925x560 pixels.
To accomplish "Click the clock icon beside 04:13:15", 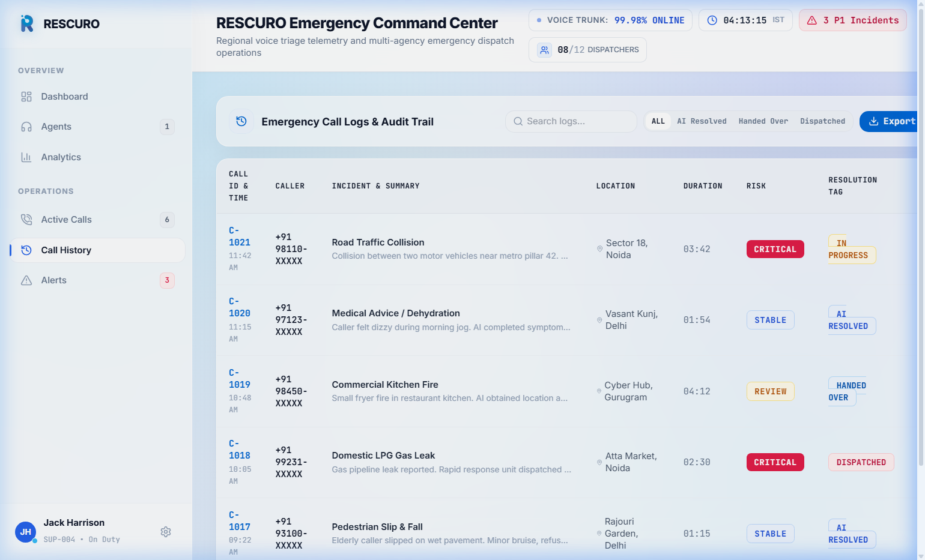I will 712,20.
